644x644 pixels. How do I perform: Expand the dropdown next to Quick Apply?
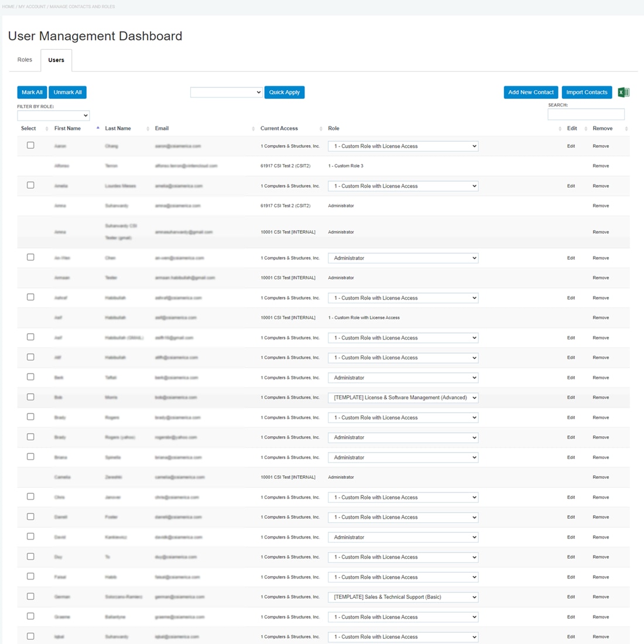pyautogui.click(x=226, y=93)
